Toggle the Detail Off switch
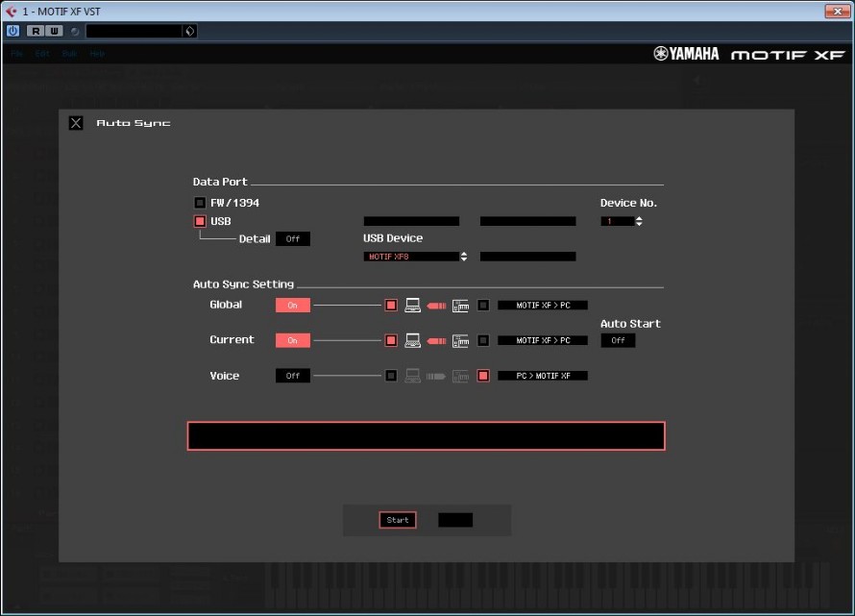This screenshot has width=855, height=616. pyautogui.click(x=292, y=239)
